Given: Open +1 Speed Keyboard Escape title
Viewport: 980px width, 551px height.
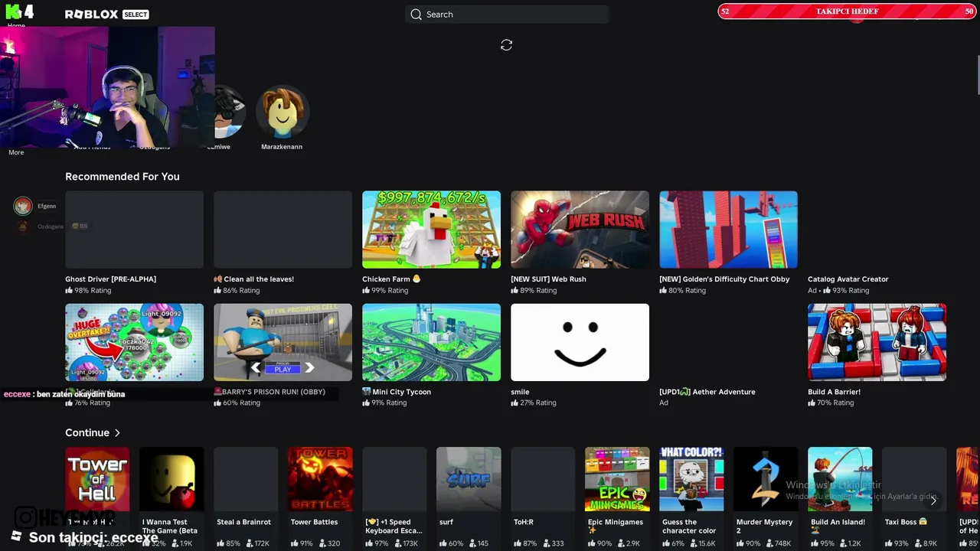Looking at the screenshot, I should pos(394,527).
